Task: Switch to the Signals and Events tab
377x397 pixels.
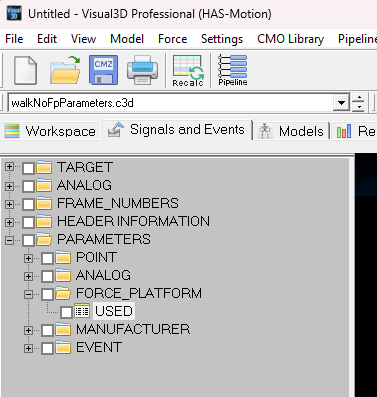Action: (x=177, y=129)
